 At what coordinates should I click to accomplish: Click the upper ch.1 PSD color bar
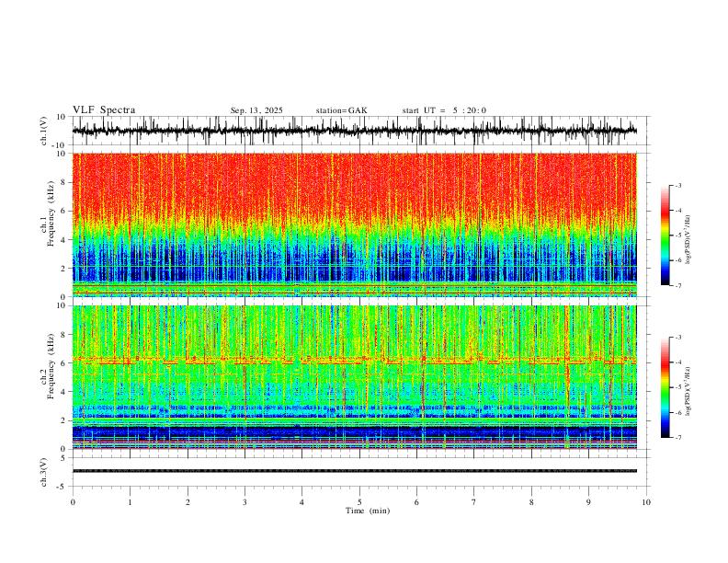point(665,236)
